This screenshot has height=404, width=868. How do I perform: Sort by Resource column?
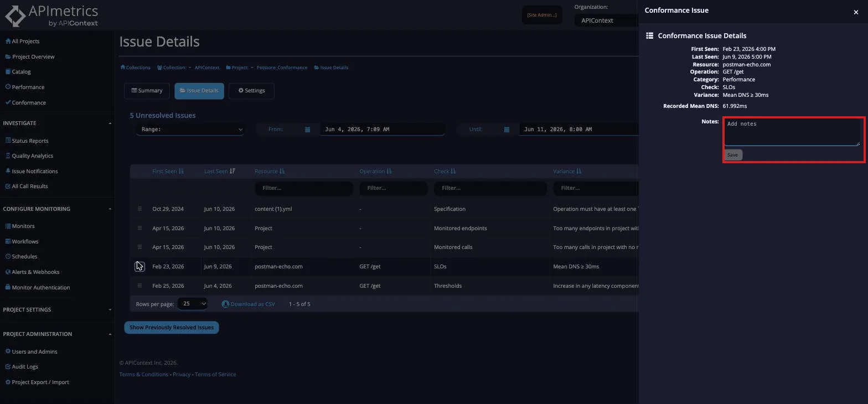click(270, 172)
